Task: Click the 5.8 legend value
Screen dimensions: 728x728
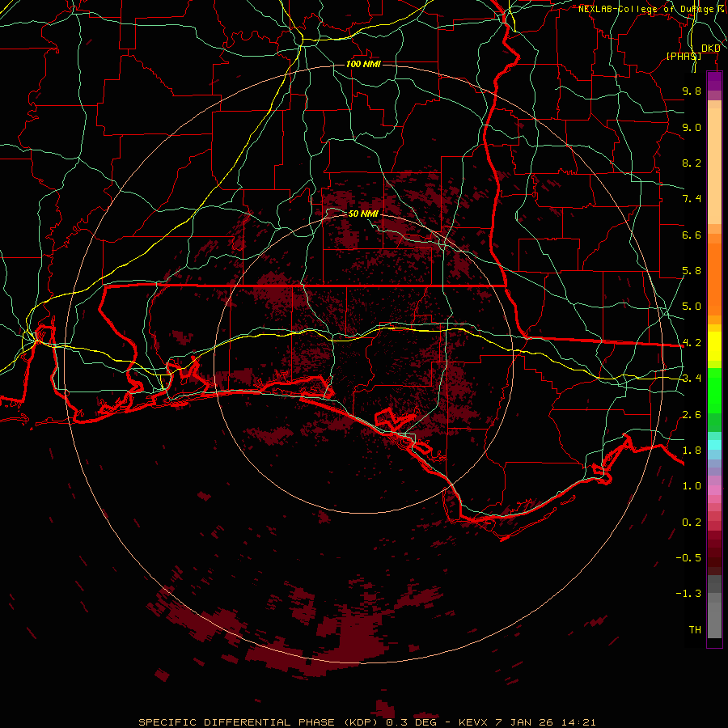Action: (x=692, y=271)
